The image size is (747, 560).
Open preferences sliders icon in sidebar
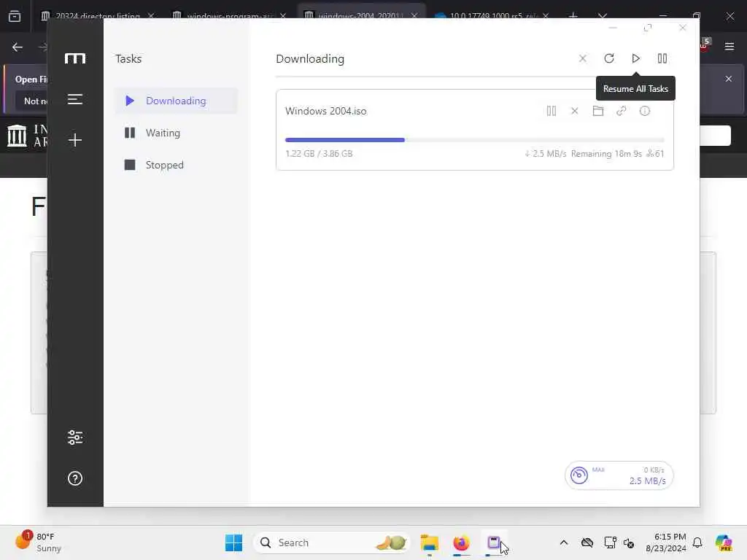coord(75,437)
